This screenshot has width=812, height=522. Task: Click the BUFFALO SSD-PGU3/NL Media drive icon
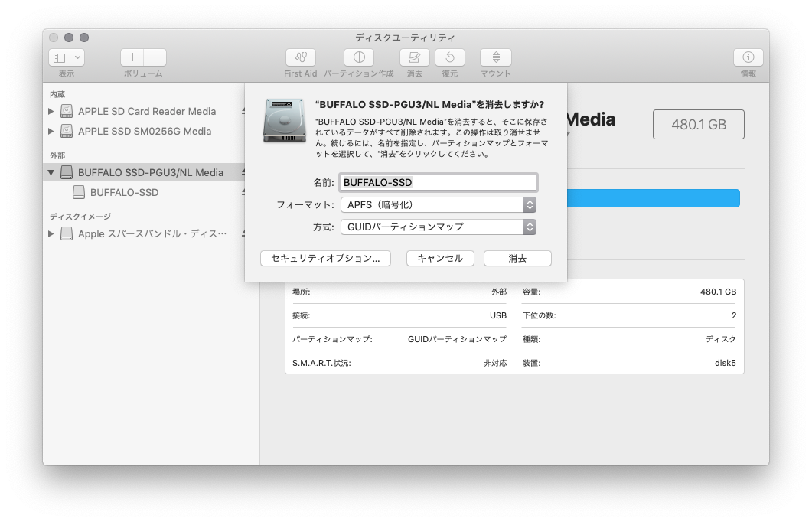(x=67, y=172)
